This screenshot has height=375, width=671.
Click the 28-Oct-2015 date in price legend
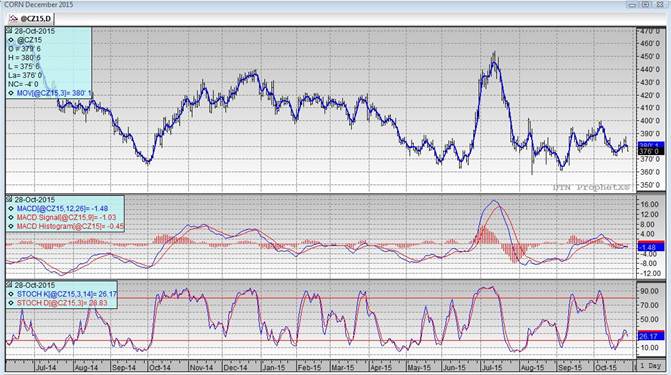click(35, 31)
